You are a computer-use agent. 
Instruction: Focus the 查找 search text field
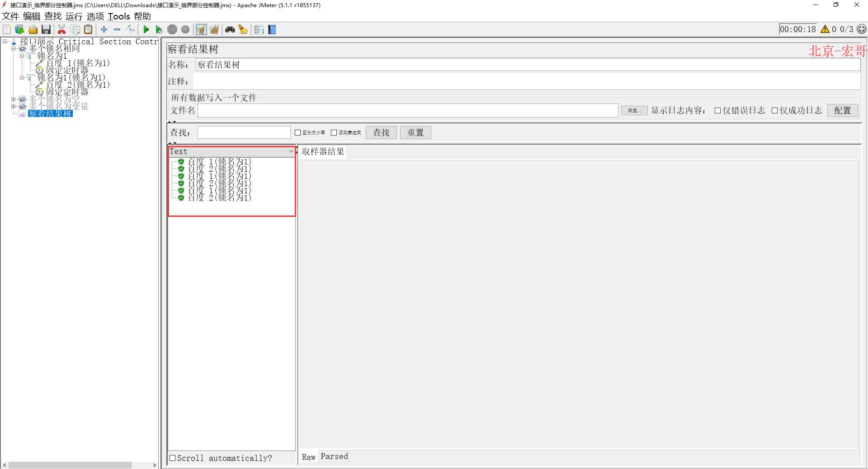point(244,132)
